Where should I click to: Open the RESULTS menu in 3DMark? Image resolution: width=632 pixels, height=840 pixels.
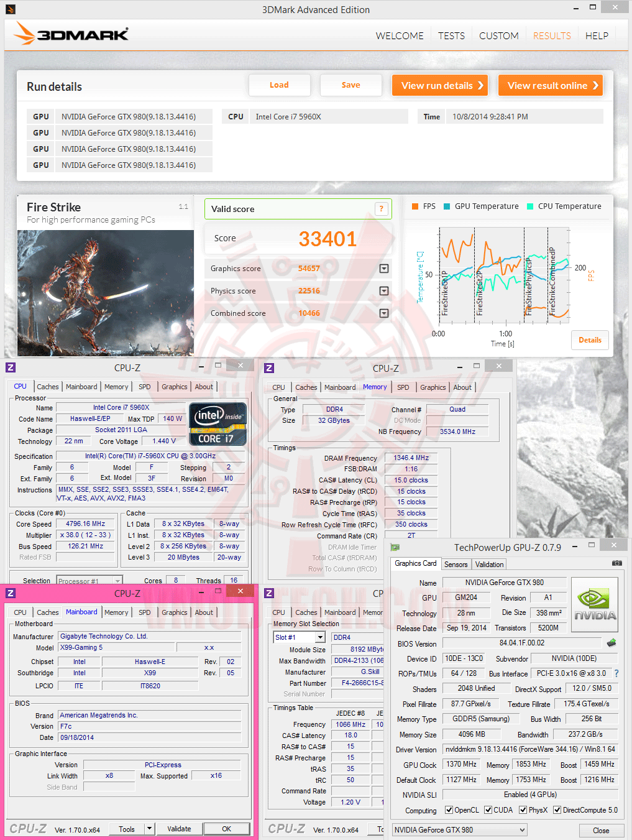[552, 36]
